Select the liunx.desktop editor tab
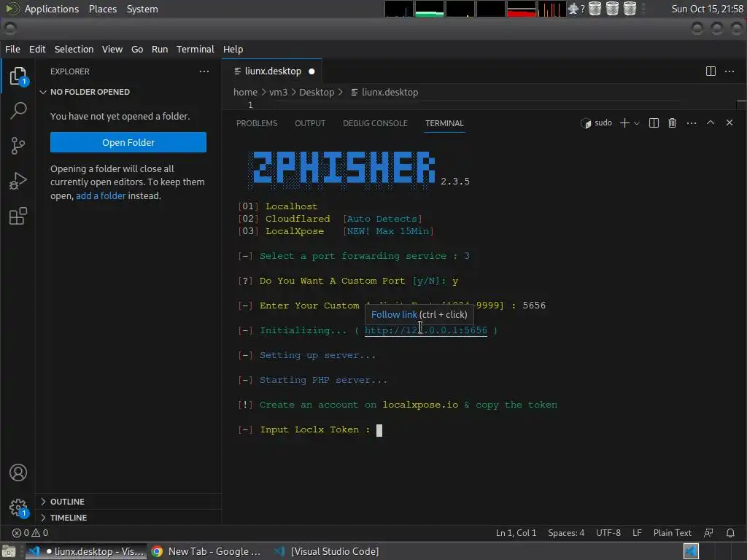 click(x=272, y=71)
